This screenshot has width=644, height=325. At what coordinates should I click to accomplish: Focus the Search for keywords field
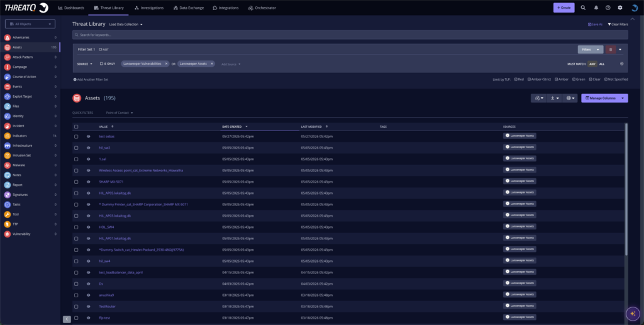tap(350, 35)
